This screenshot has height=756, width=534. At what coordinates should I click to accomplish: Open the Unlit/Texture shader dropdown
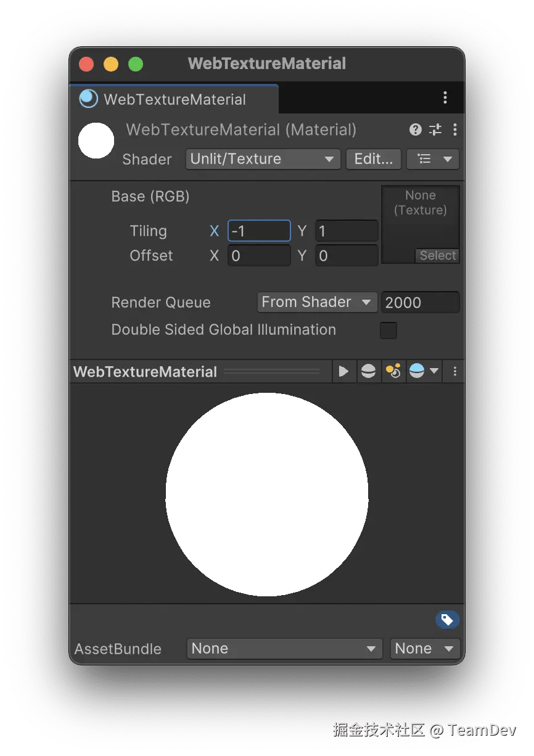262,159
